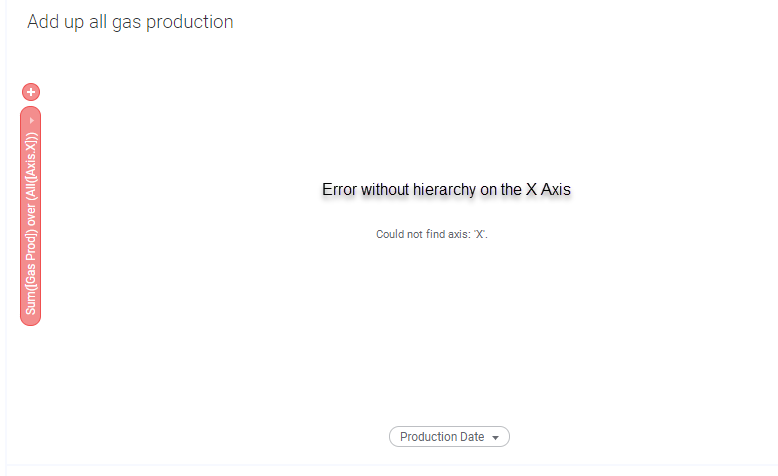Click the top rounded end of the red Y-axis pill
Viewport: 778px width, 476px height.
[30, 113]
